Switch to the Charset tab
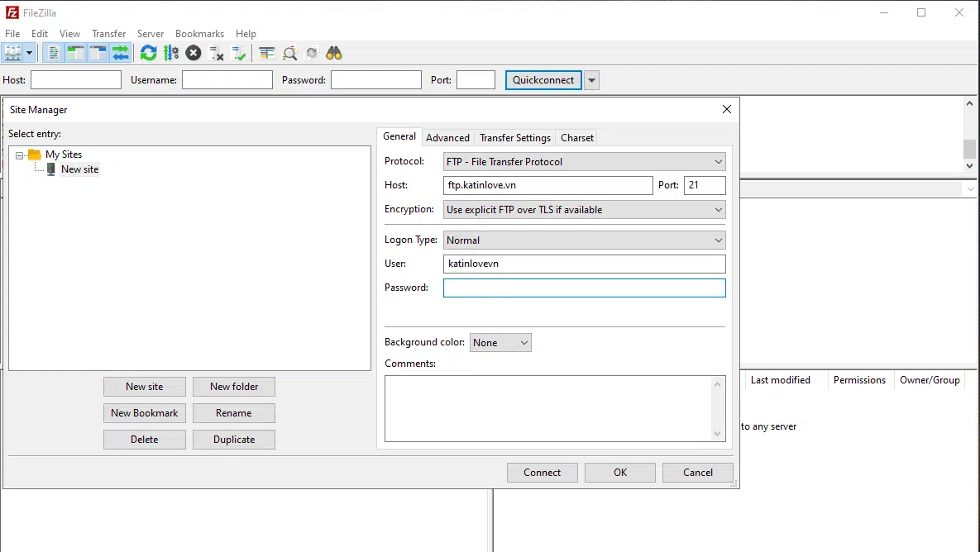 (x=577, y=138)
